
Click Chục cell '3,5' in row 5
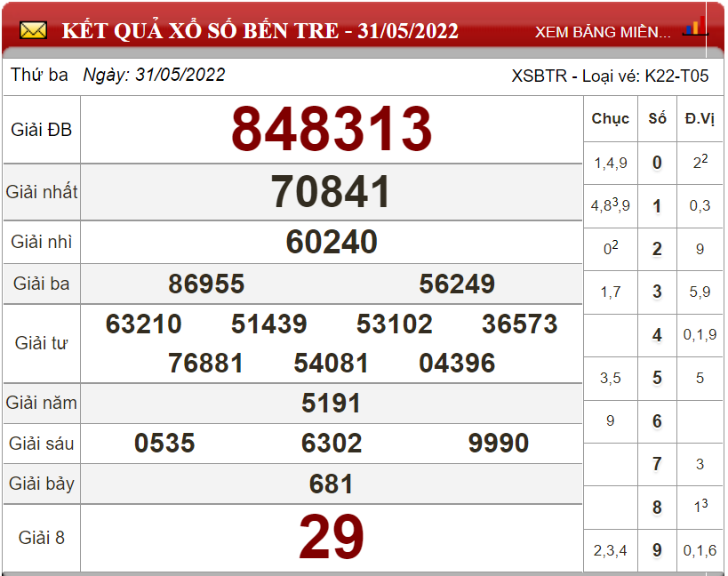[611, 378]
